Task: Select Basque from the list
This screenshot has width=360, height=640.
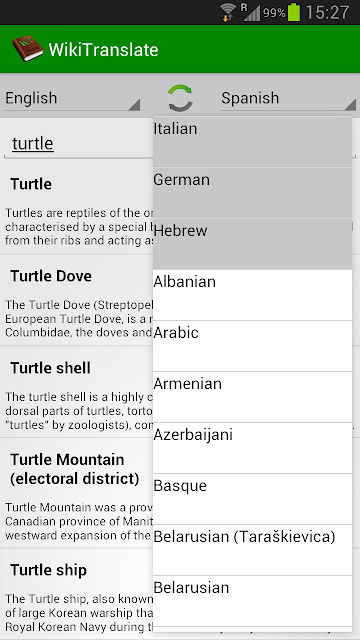Action: tap(252, 499)
